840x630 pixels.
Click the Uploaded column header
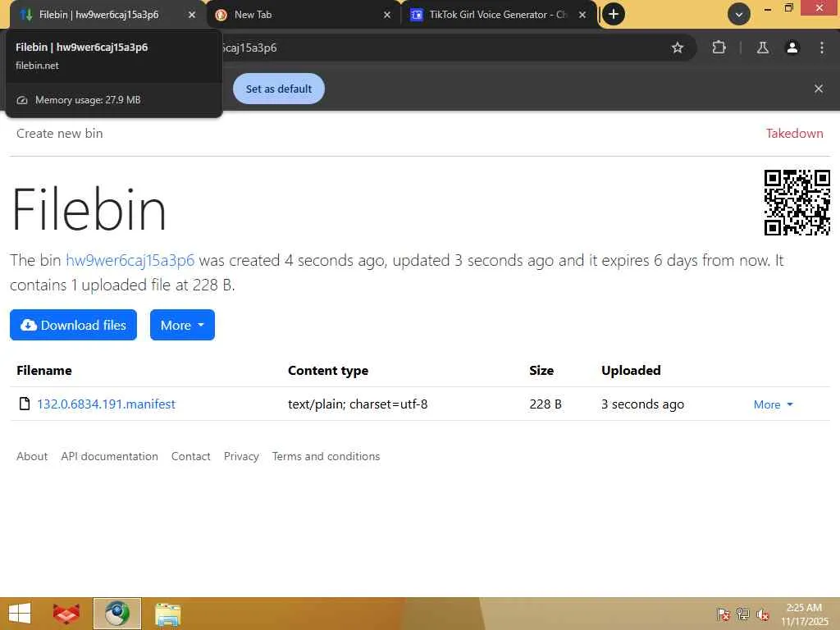(631, 370)
